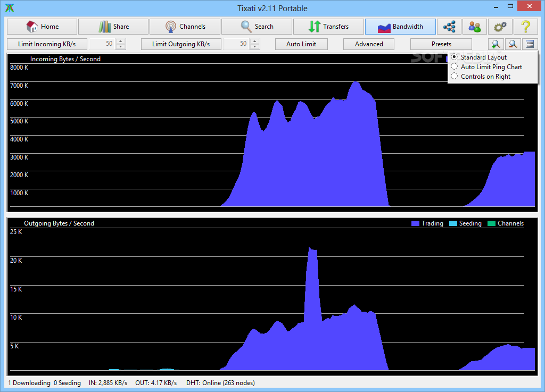Click the Outgoing Bytes / Second chart title
Screen dimensions: 545x392
point(59,223)
